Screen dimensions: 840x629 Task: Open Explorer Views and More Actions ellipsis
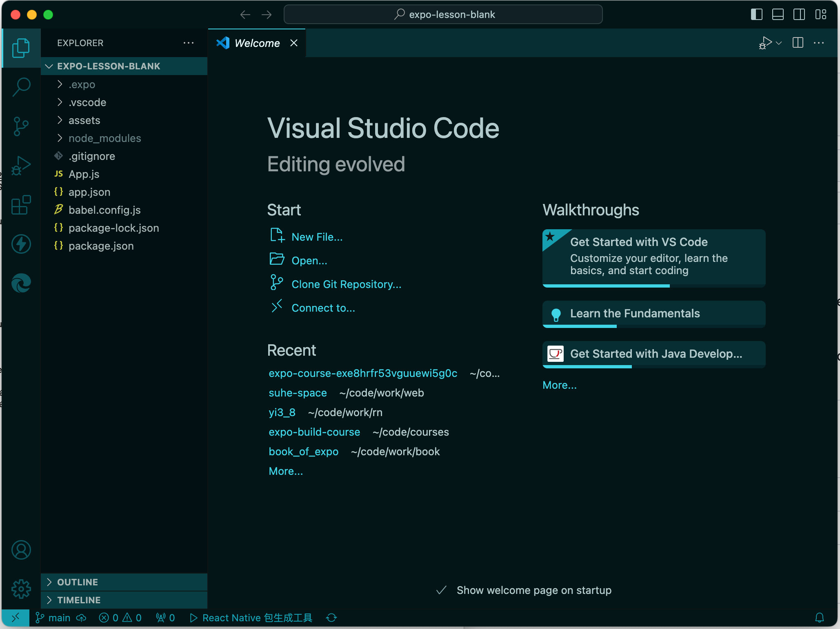[x=189, y=43]
